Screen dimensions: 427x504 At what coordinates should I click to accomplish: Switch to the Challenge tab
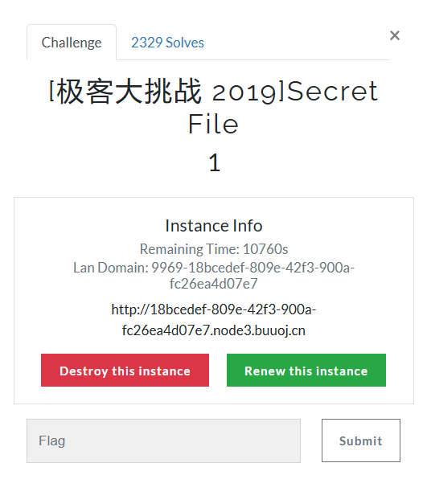tap(72, 43)
